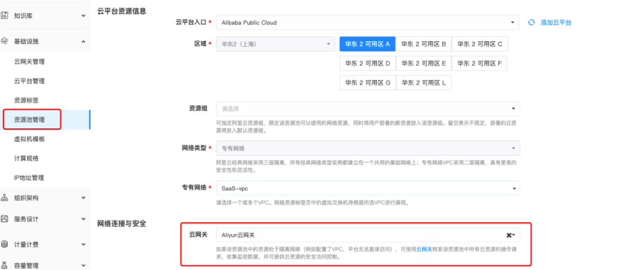Select availability zone 华东 2 可用区 B

(423, 44)
